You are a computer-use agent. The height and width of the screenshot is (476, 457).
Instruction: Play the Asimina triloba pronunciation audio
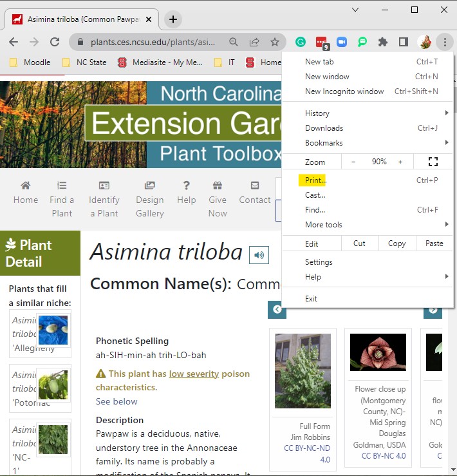(259, 255)
